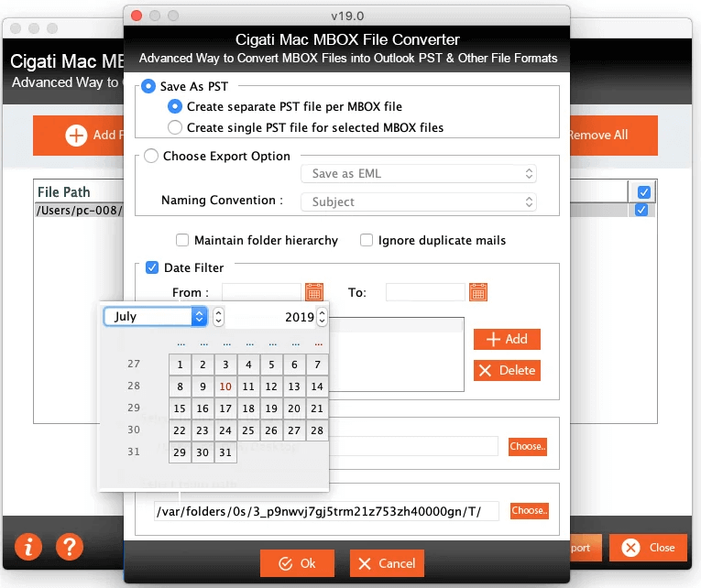Click the upper Choose.. button for destination path

528,446
